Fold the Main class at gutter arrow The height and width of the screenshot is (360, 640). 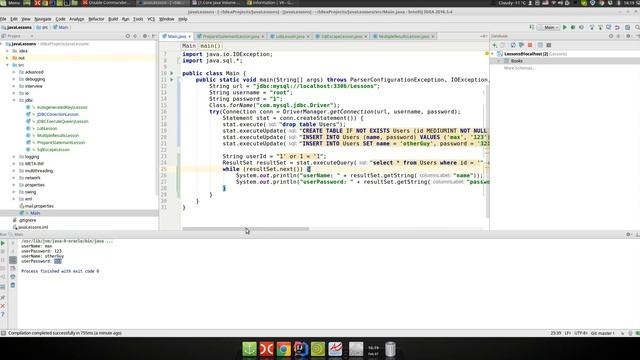pos(172,73)
